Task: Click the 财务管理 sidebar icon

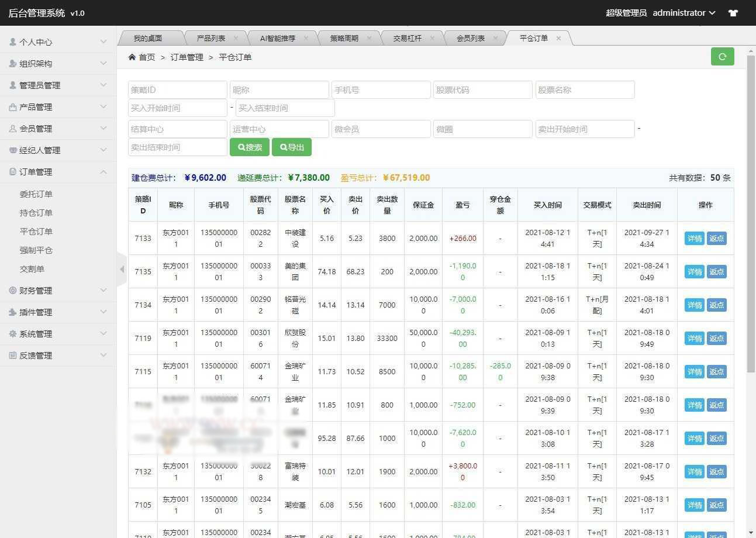Action: coord(13,291)
